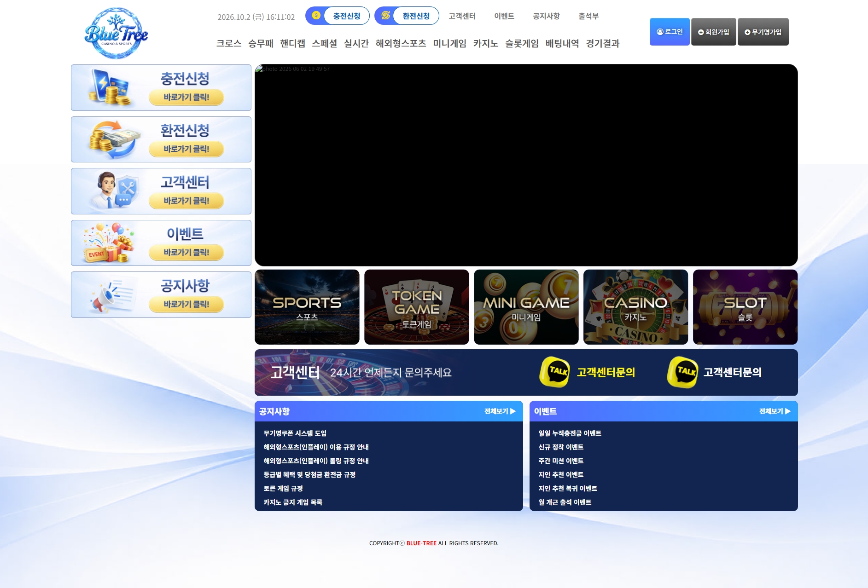Screen dimensions: 868x588
Task: Select 미니게임 in the game menu
Action: click(x=450, y=44)
